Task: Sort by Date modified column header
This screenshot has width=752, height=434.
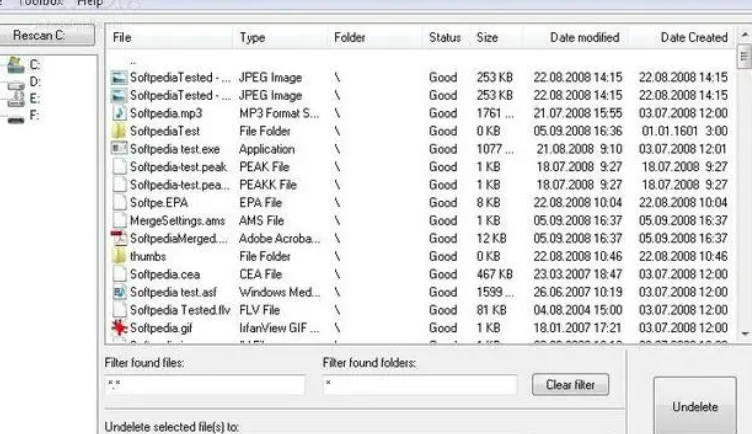Action: pos(576,37)
